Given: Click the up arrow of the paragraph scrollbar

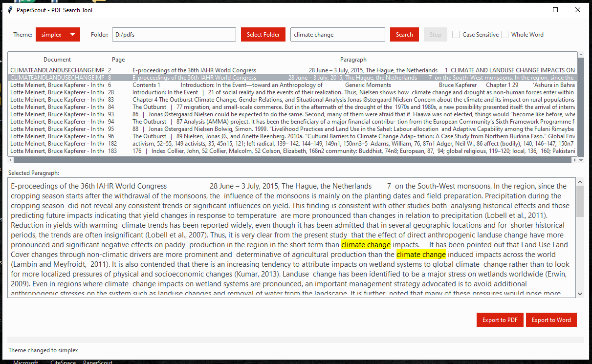Looking at the screenshot, I should pos(580,181).
